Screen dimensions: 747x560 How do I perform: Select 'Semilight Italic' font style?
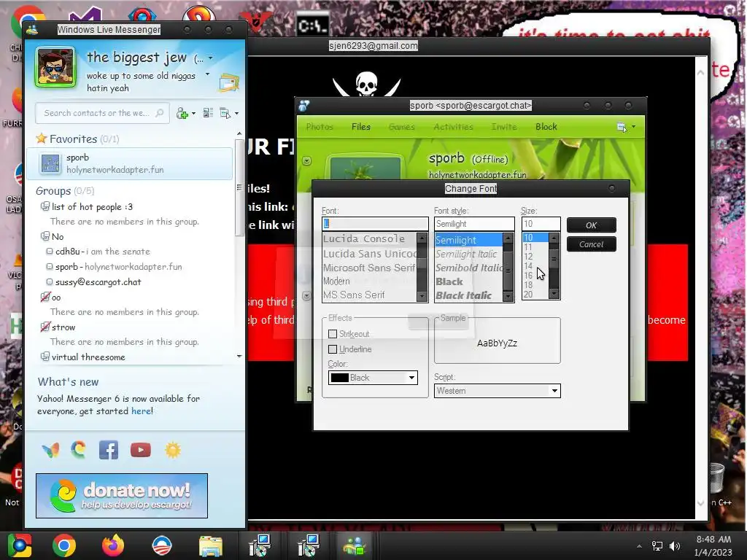tap(468, 254)
